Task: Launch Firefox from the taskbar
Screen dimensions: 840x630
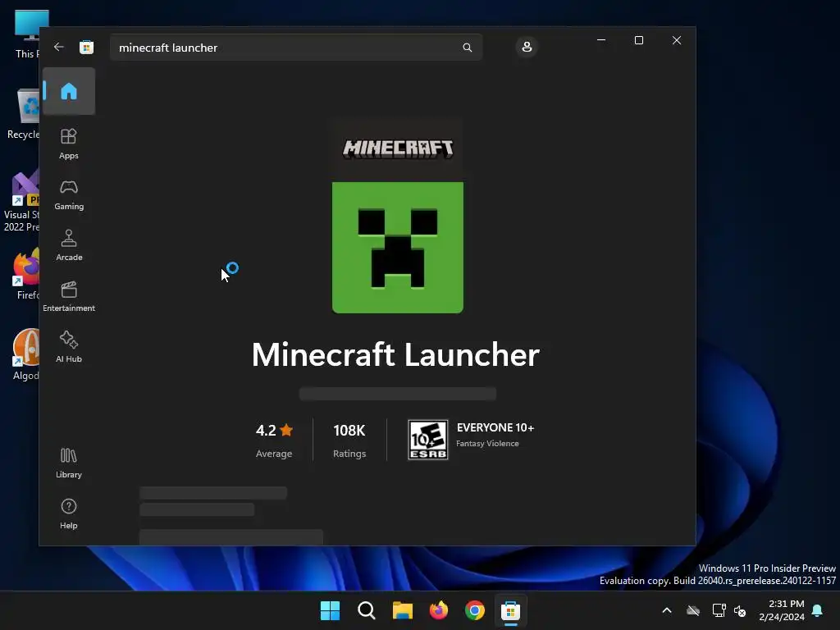Action: tap(439, 610)
